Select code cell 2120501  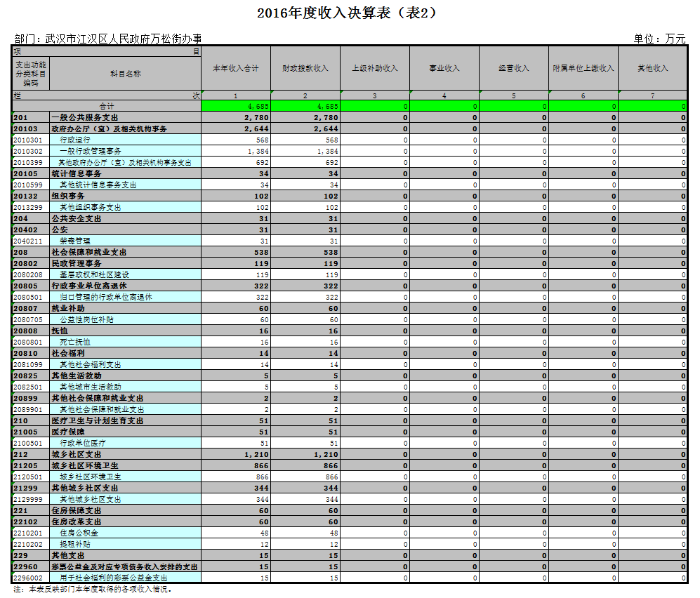click(x=31, y=477)
